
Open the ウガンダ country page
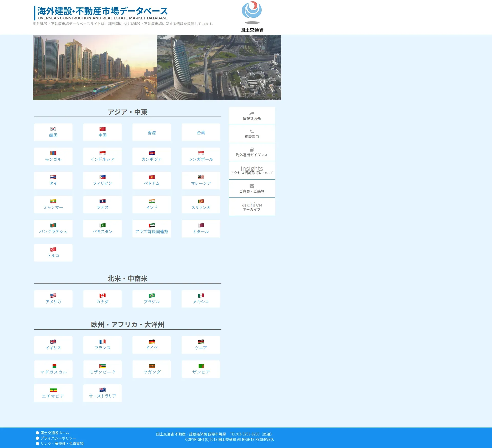(152, 369)
